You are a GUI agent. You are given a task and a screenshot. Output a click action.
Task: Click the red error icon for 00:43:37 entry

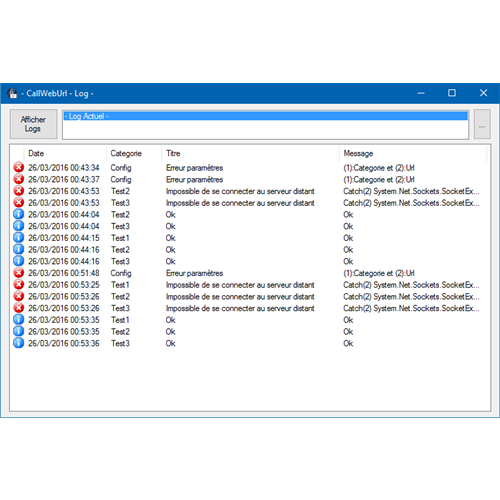pos(19,179)
